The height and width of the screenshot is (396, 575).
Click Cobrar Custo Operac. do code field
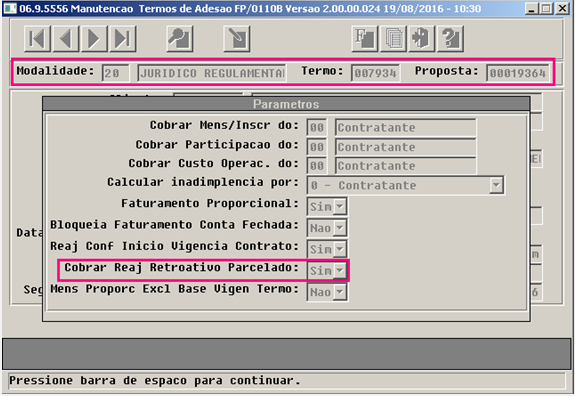(x=317, y=166)
